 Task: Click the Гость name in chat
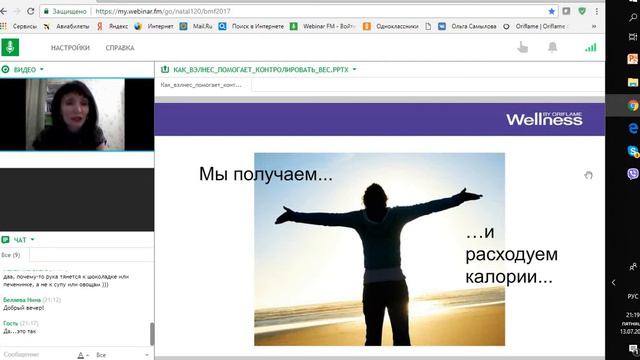pos(11,323)
